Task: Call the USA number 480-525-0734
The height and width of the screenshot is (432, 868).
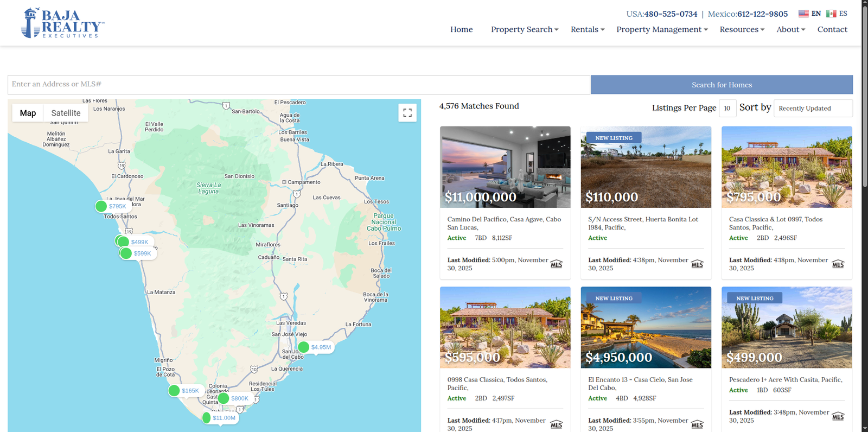Action: point(671,14)
